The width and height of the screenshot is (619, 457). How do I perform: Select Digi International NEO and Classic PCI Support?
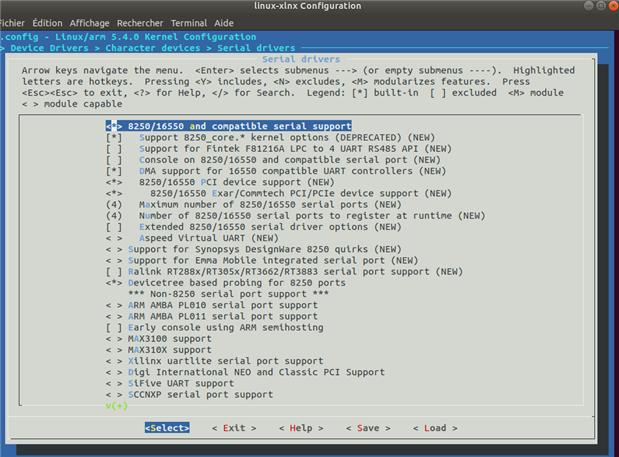tap(245, 372)
